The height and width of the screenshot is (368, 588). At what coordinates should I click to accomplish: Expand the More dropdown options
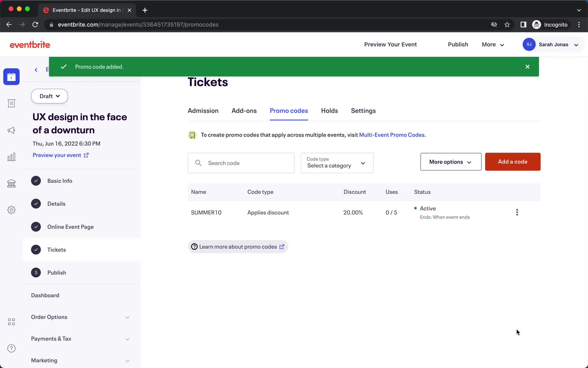coord(492,44)
